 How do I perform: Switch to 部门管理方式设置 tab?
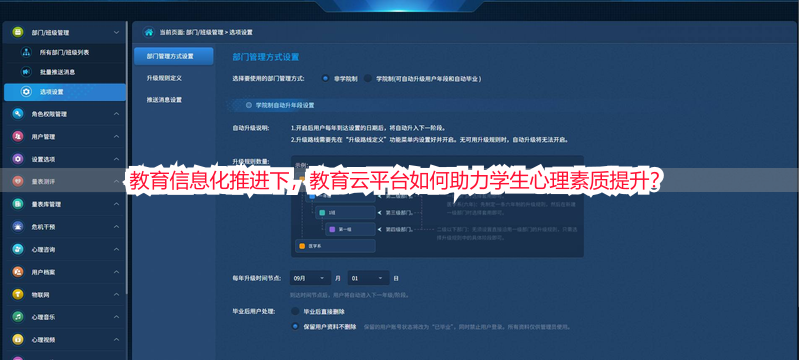click(174, 56)
